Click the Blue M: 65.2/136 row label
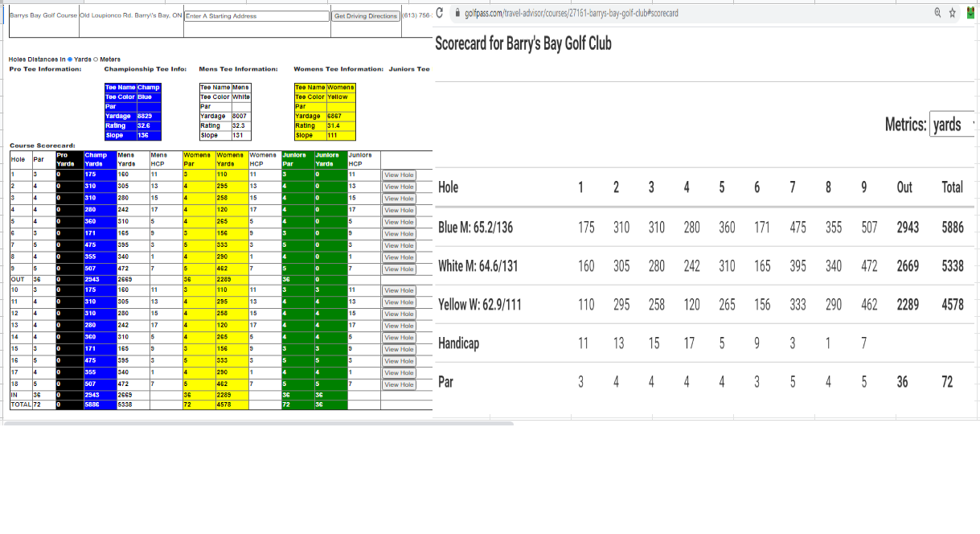This screenshot has width=980, height=534. [475, 228]
